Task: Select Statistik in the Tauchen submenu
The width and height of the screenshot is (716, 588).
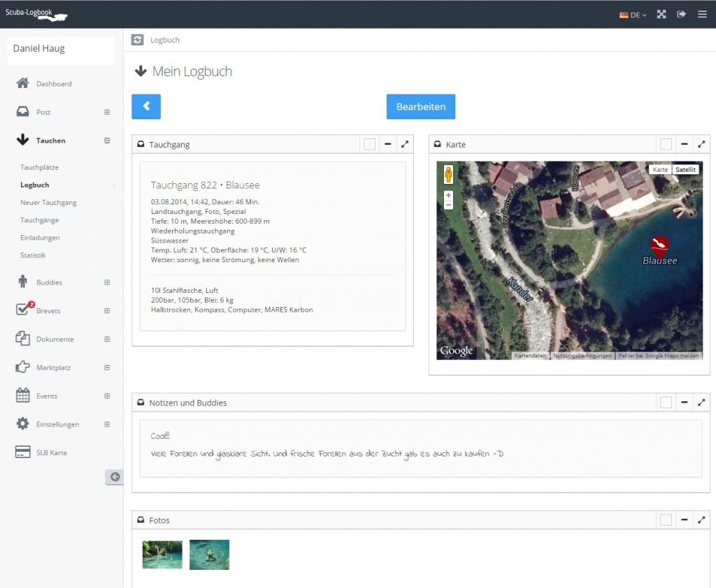Action: pyautogui.click(x=33, y=255)
